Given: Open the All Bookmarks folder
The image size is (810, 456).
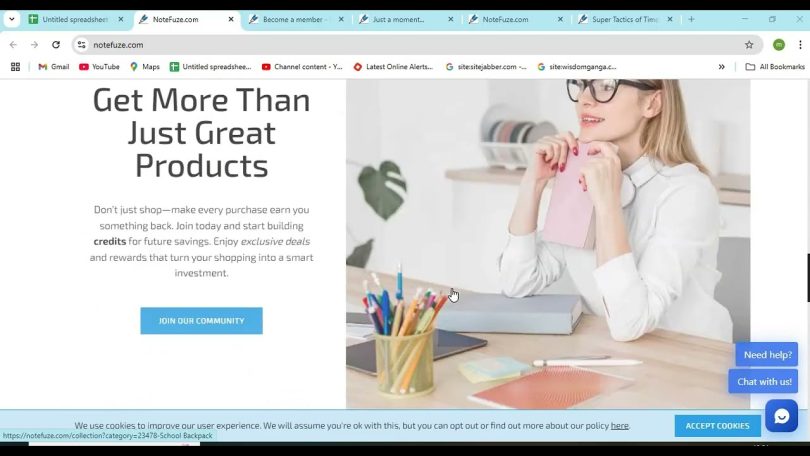Looking at the screenshot, I should (x=775, y=67).
